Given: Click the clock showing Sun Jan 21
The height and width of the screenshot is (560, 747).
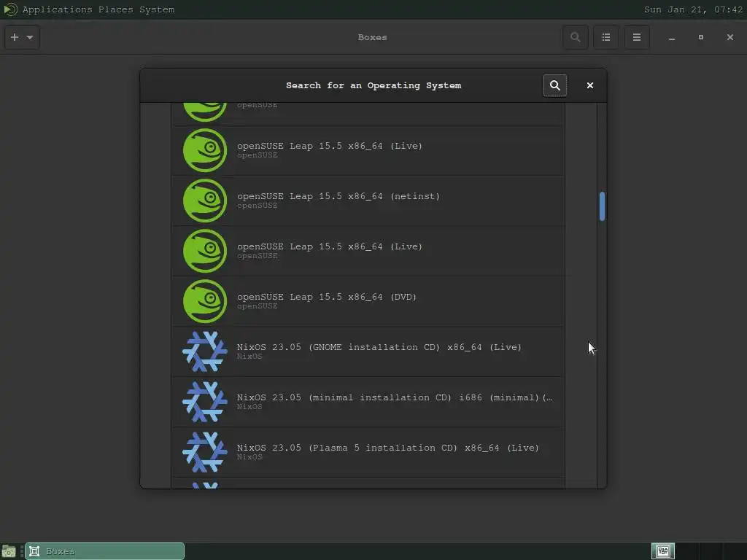Looking at the screenshot, I should pos(693,9).
